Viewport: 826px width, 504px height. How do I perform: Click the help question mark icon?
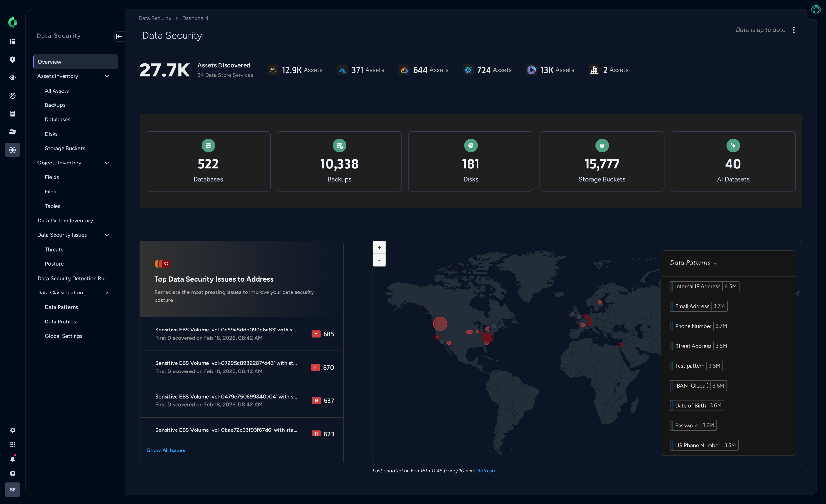pyautogui.click(x=12, y=473)
